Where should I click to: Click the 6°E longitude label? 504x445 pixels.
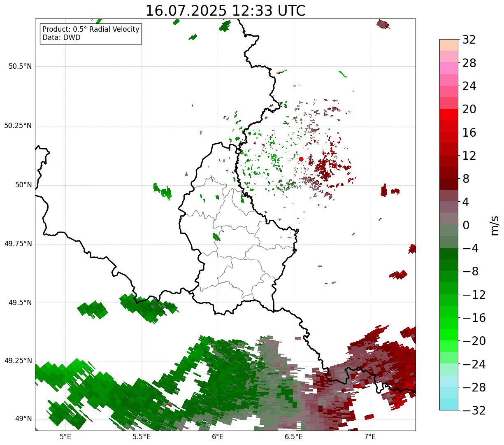coord(218,437)
